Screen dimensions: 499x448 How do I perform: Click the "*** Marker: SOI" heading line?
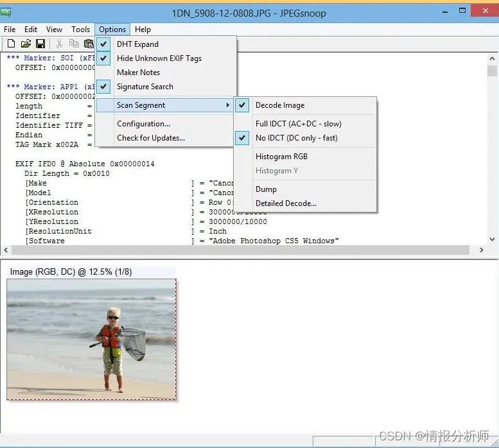[51, 58]
